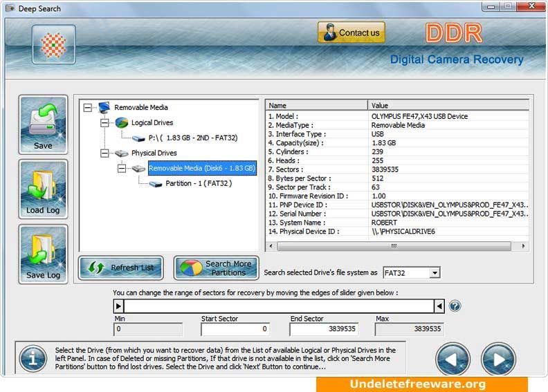Click inside the sector range slider track
This screenshot has height=392, width=548.
click(x=279, y=306)
